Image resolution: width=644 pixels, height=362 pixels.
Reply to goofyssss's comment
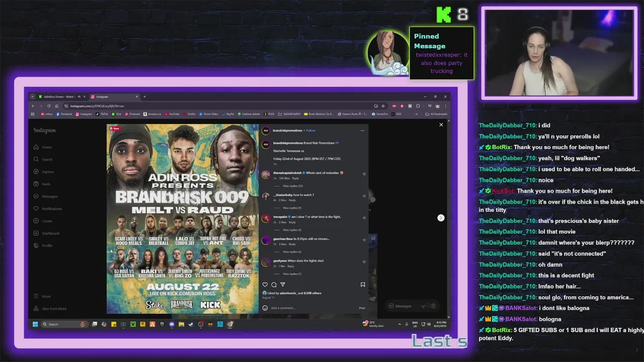[290, 266]
